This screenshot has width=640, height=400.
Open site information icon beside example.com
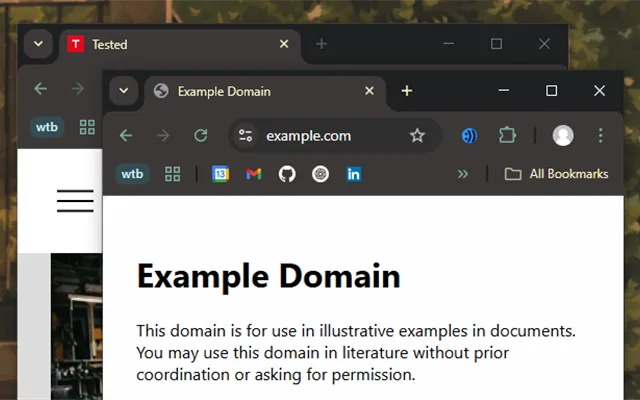(245, 136)
